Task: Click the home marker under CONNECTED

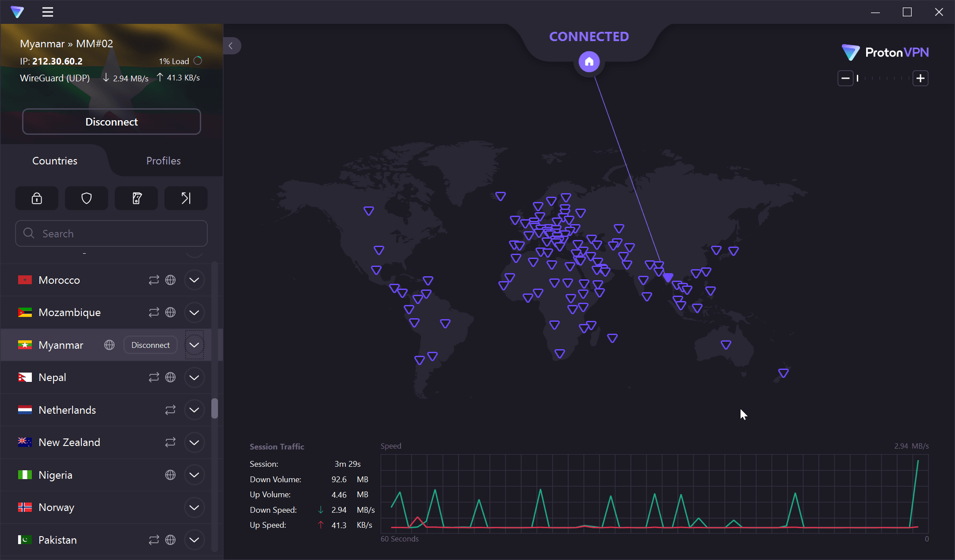Action: pos(589,62)
